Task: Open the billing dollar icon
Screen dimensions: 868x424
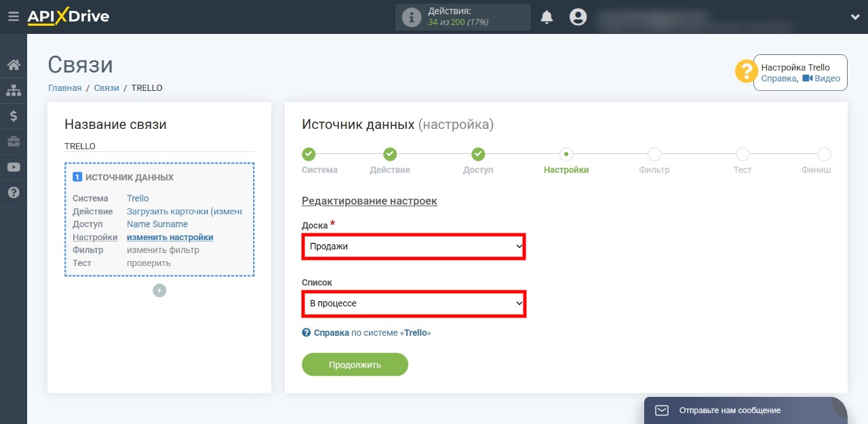Action: pos(14,116)
